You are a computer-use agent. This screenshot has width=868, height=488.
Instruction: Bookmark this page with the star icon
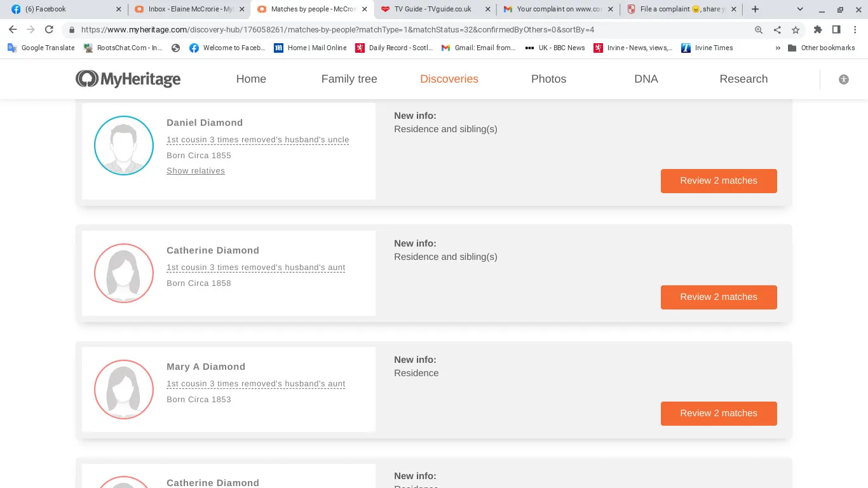tap(796, 30)
